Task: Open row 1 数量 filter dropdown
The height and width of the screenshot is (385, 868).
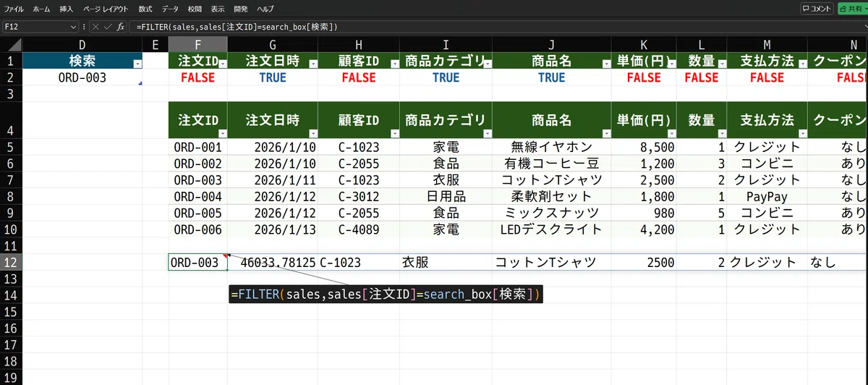Action: (721, 64)
